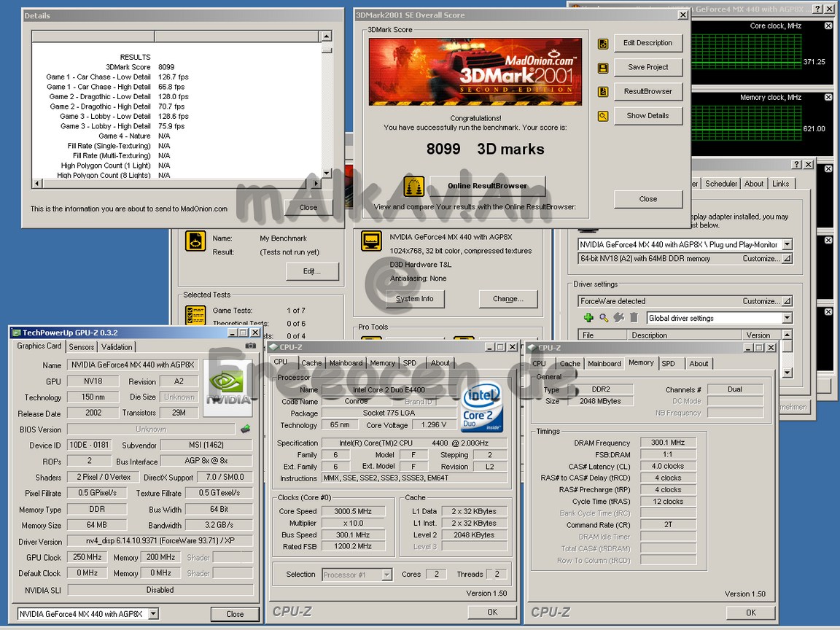Click the Driver Version field in GPU-Z

[160, 541]
